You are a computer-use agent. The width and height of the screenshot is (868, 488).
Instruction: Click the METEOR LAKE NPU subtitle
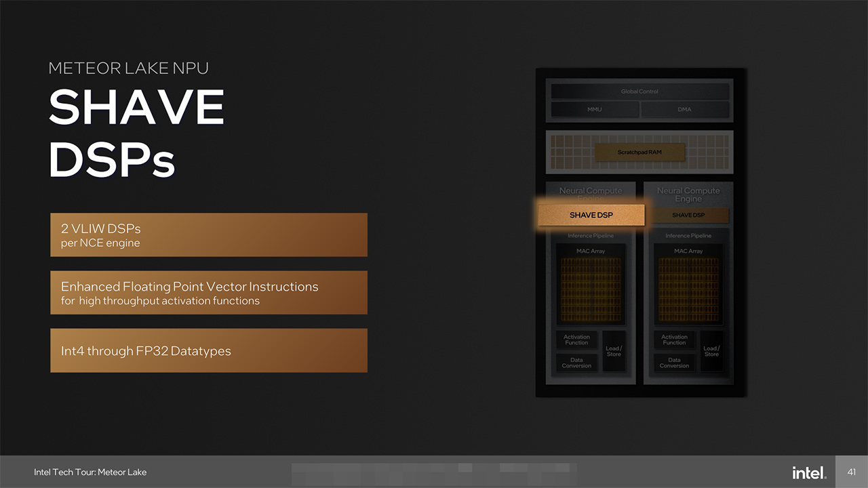129,68
